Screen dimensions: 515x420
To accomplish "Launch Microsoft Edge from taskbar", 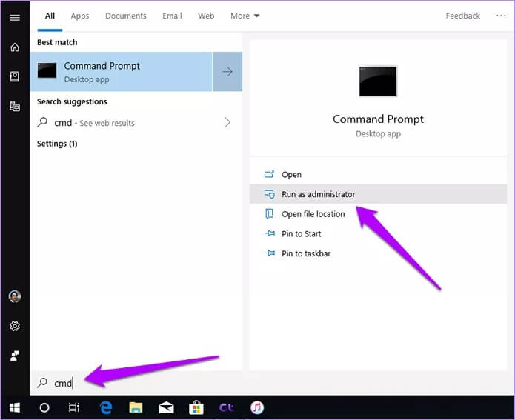I will pos(106,407).
